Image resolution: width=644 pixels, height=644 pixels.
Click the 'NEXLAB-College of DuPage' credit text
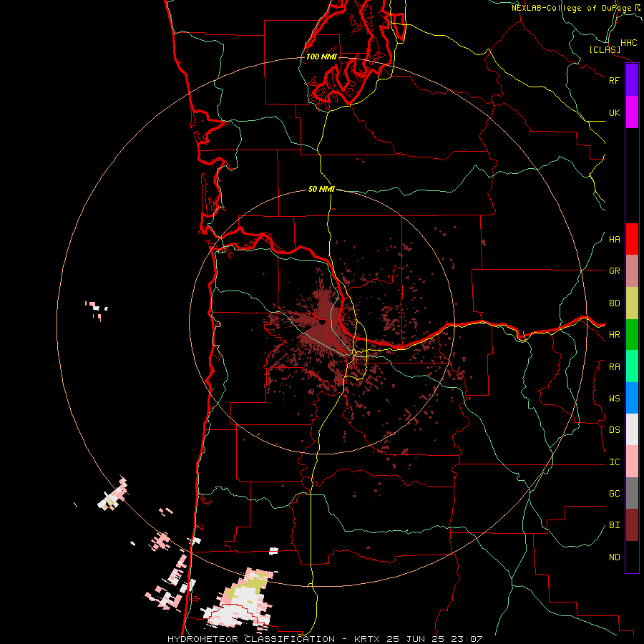(572, 8)
